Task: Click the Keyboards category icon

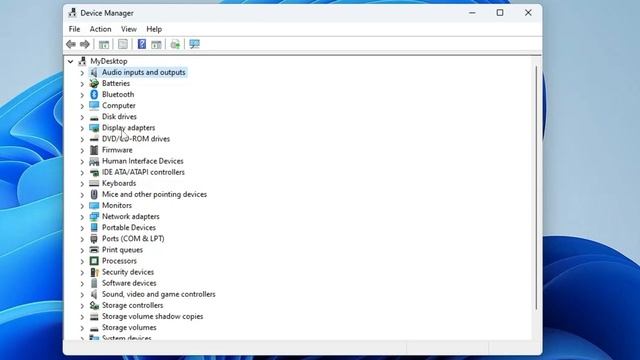Action: click(94, 183)
